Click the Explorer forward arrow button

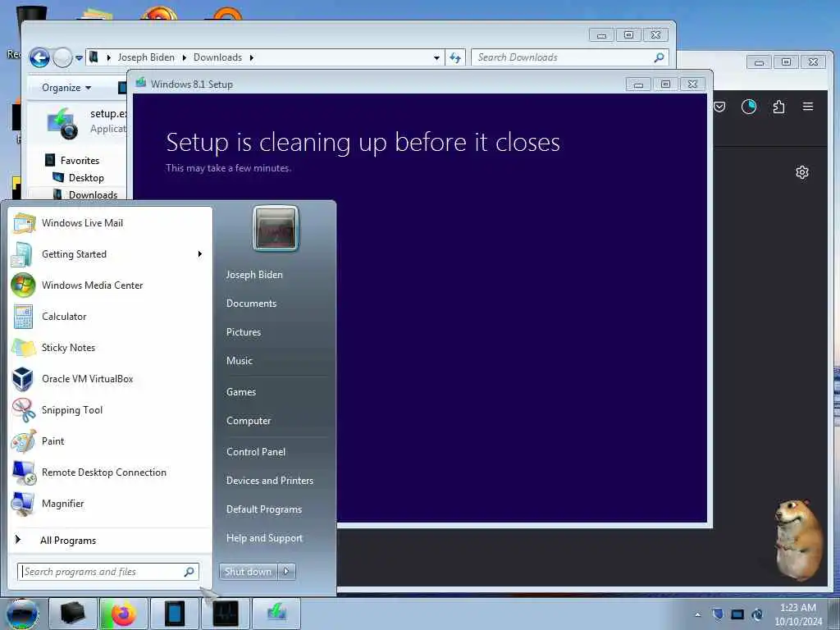(x=62, y=57)
